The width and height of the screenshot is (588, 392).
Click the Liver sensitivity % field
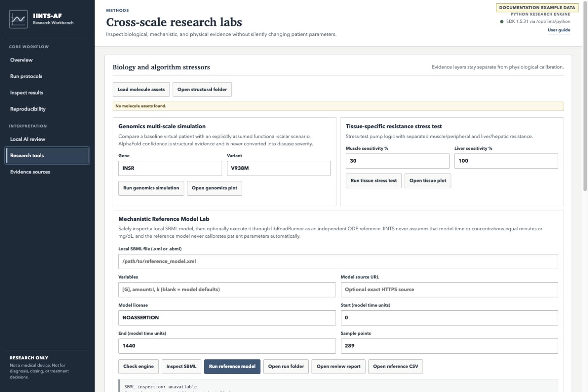point(506,161)
